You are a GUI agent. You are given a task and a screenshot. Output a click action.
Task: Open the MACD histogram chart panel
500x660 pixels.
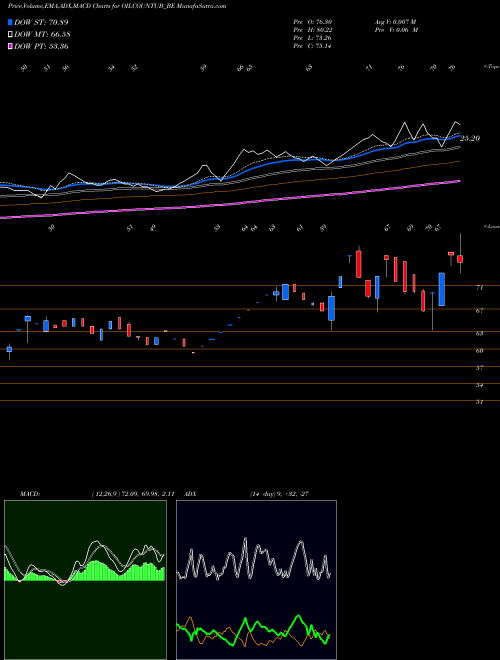(85, 580)
